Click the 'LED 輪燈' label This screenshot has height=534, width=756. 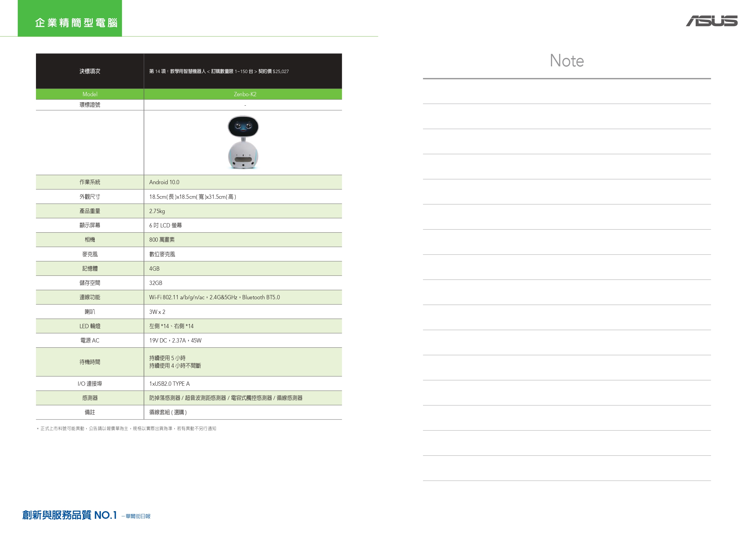(90, 326)
